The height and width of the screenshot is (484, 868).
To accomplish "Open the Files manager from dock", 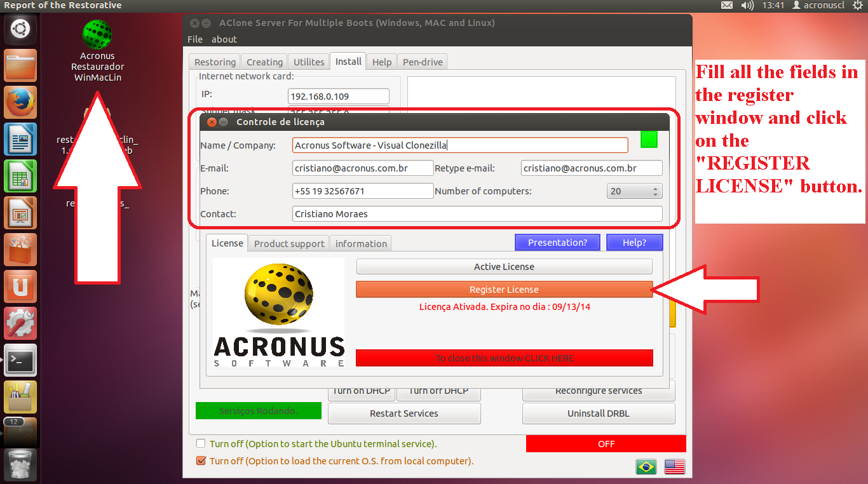I will coord(20,65).
